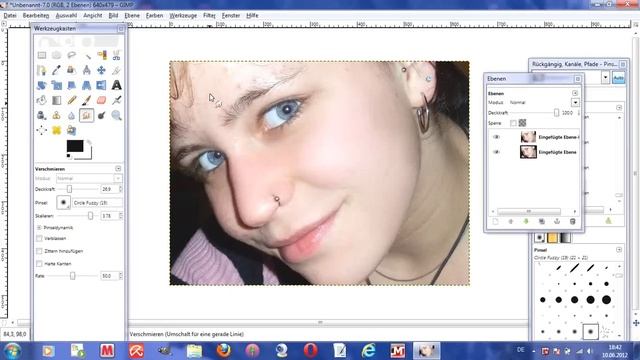Open the Werkzeuge menu
This screenshot has width=640, height=360.
[x=183, y=16]
